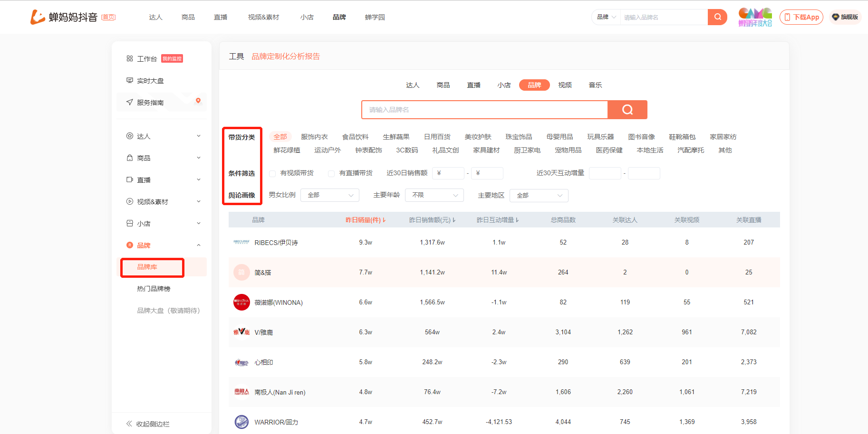Click the orange search button in top bar
The image size is (868, 434).
coord(717,17)
